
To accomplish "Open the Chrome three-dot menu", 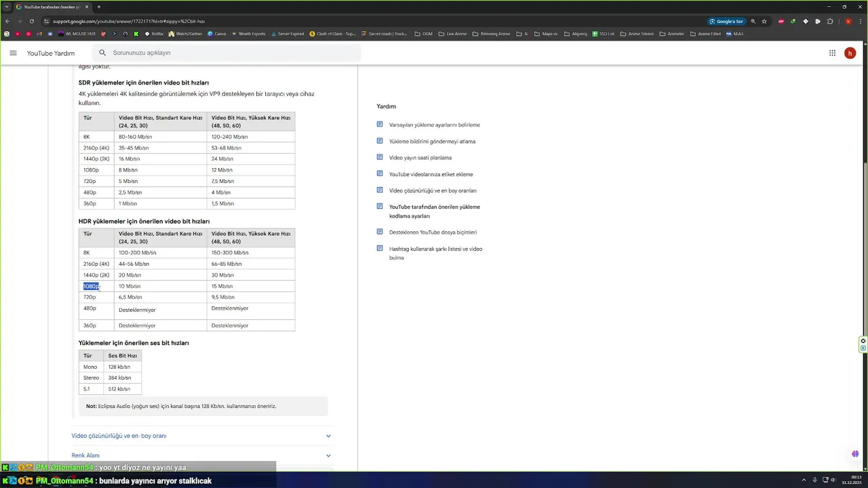I will click(861, 21).
